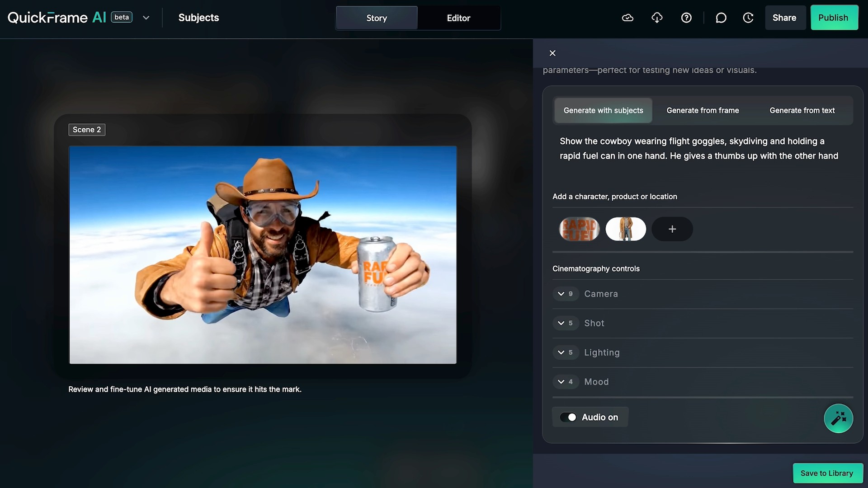The height and width of the screenshot is (488, 868).
Task: Expand the Mood options section
Action: (x=561, y=382)
